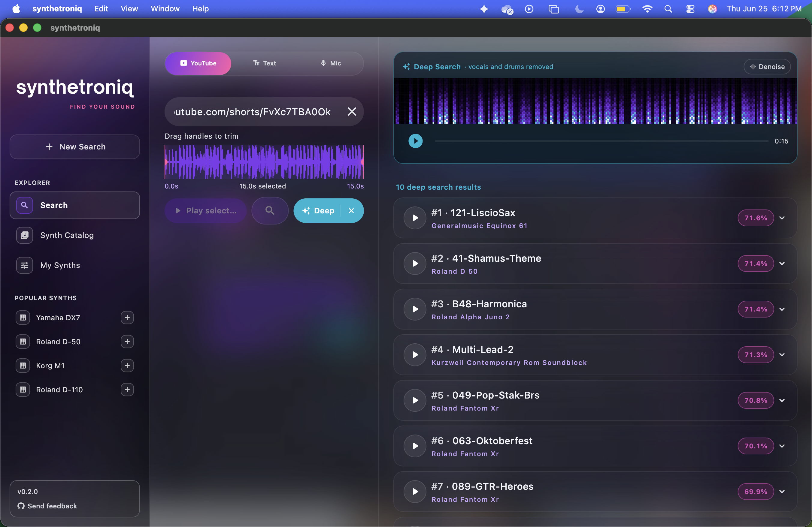Screen dimensions: 812x527
Task: Open the Roland D-50 popular synth
Action: tap(58, 342)
